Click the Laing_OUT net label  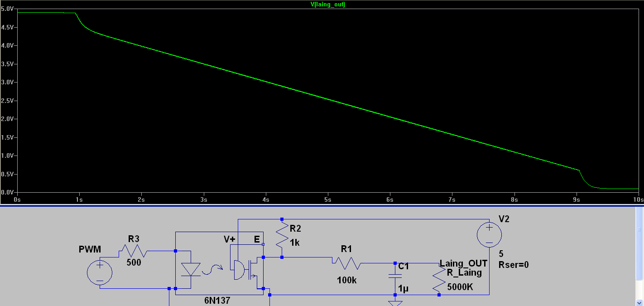tap(463, 263)
